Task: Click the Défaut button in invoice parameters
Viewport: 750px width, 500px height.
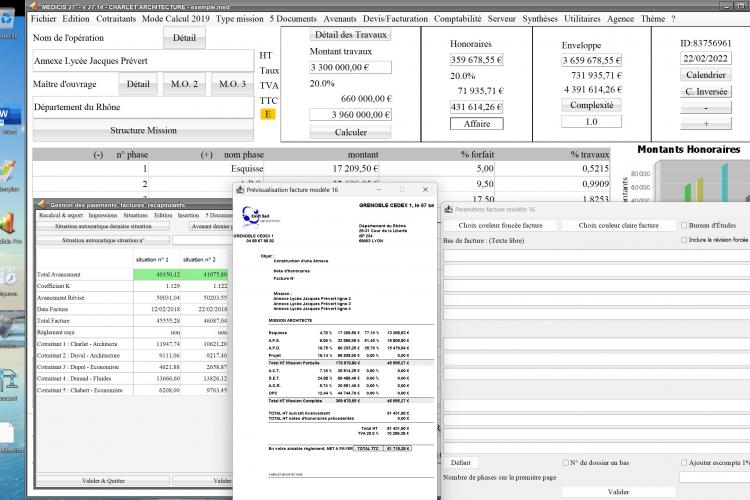Action: point(461,463)
